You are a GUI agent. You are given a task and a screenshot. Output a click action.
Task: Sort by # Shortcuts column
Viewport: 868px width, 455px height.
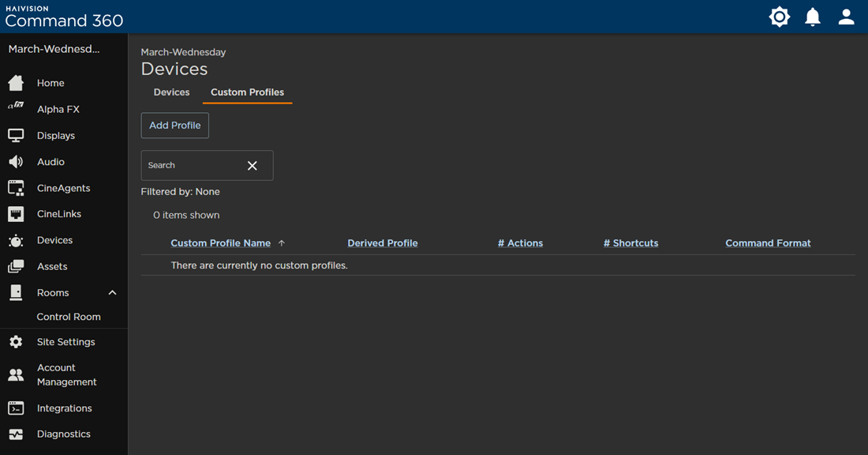[631, 243]
